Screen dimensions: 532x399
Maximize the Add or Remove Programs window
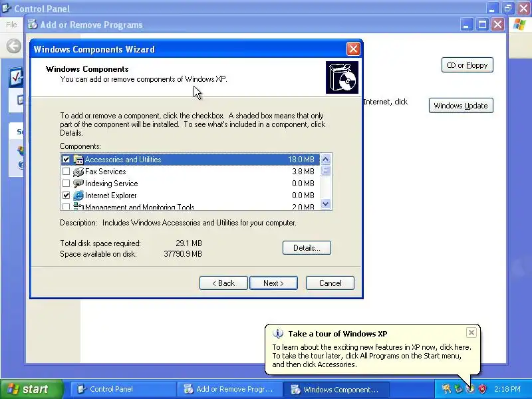482,25
